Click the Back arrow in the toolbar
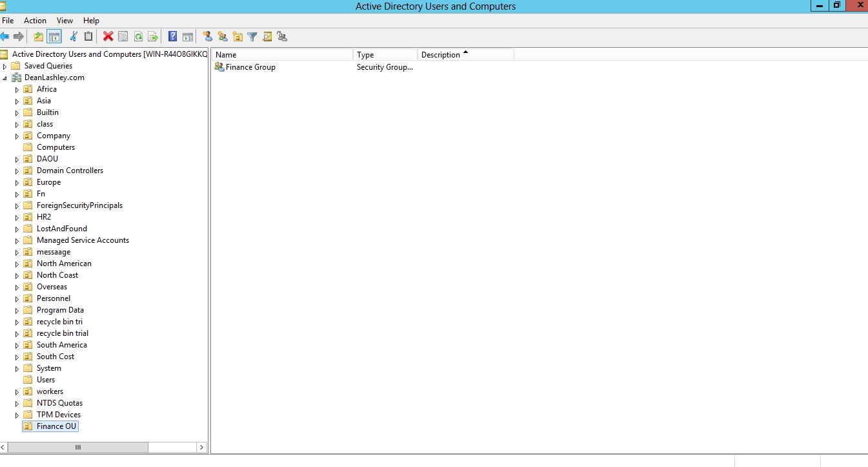This screenshot has width=868, height=467. tap(5, 37)
